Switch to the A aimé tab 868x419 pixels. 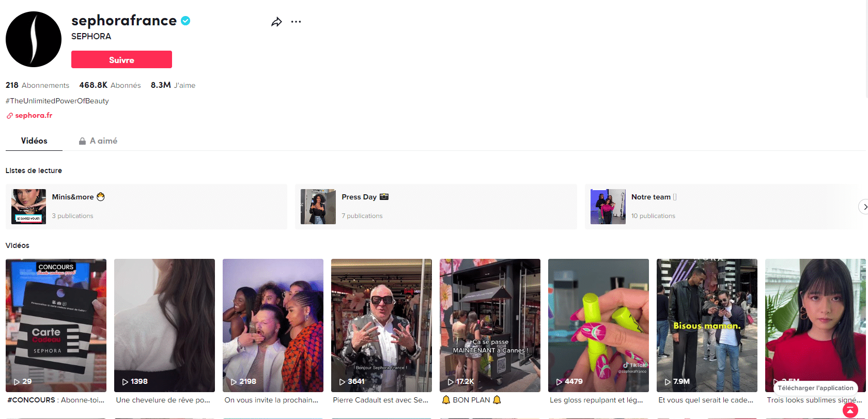click(98, 141)
